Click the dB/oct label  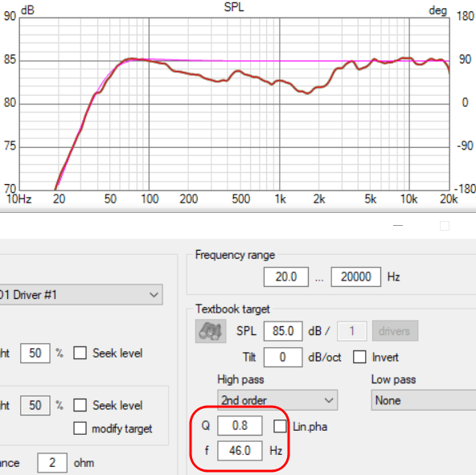pos(325,357)
